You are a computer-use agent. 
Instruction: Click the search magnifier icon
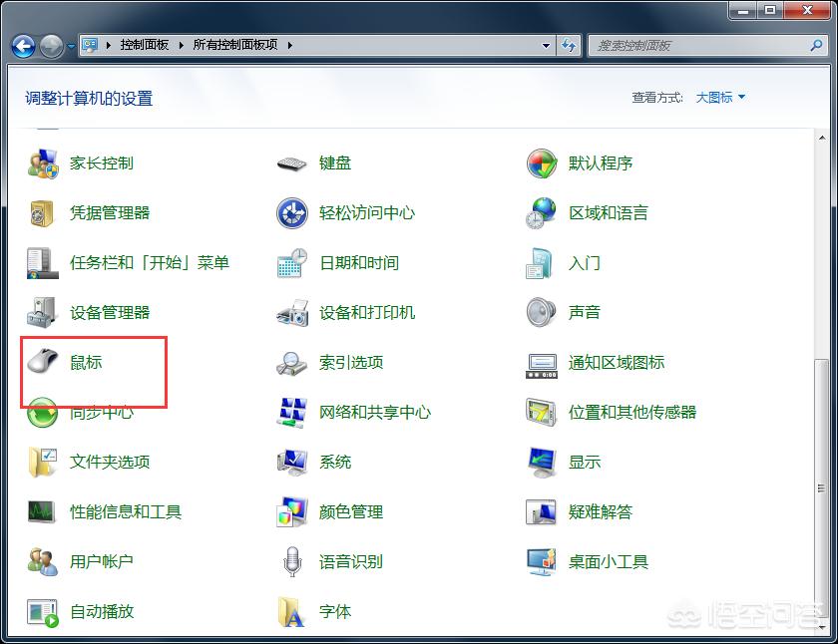pyautogui.click(x=816, y=46)
